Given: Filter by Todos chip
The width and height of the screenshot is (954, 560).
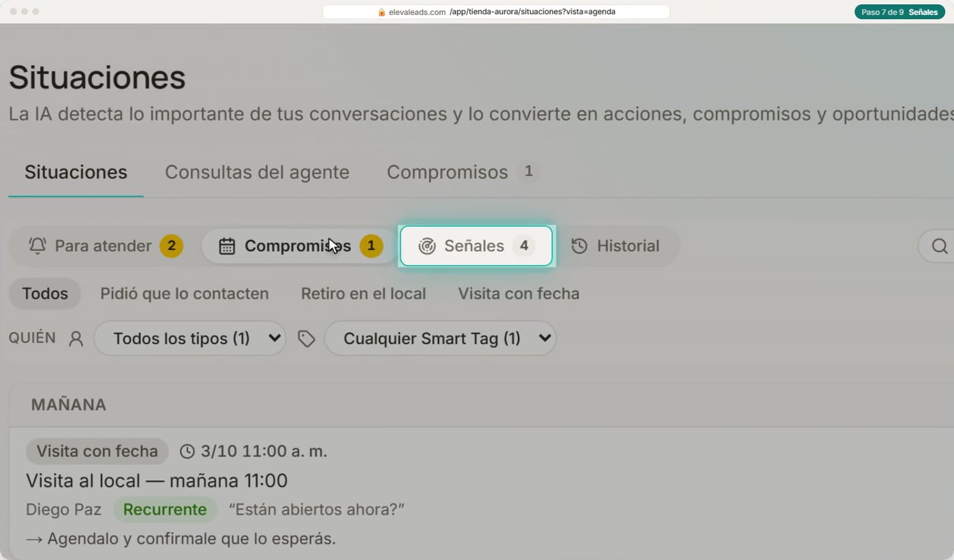Looking at the screenshot, I should 45,294.
